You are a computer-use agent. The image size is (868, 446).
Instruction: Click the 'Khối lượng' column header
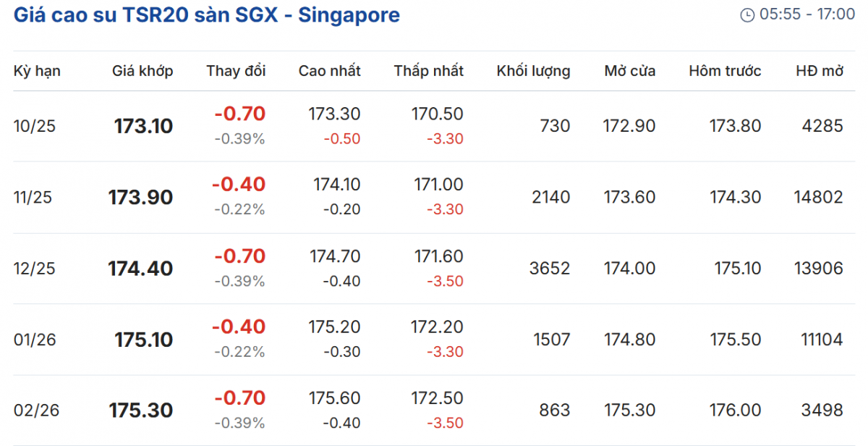tap(533, 71)
